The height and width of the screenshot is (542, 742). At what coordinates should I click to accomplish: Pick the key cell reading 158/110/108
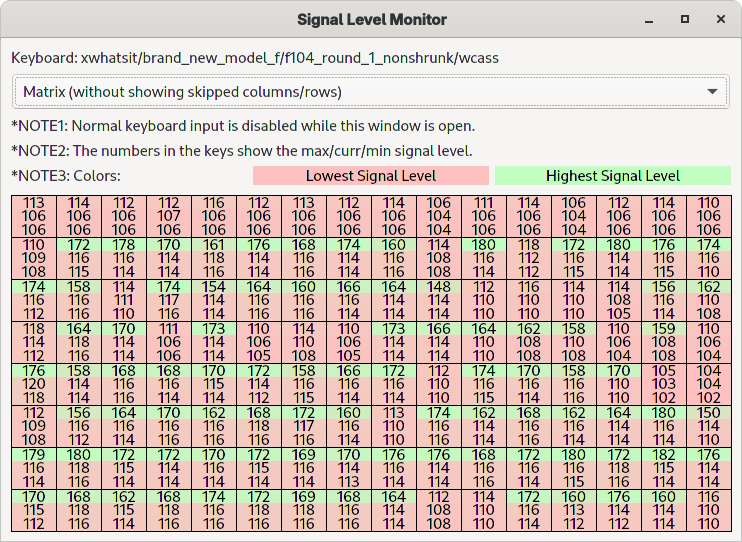(x=574, y=343)
